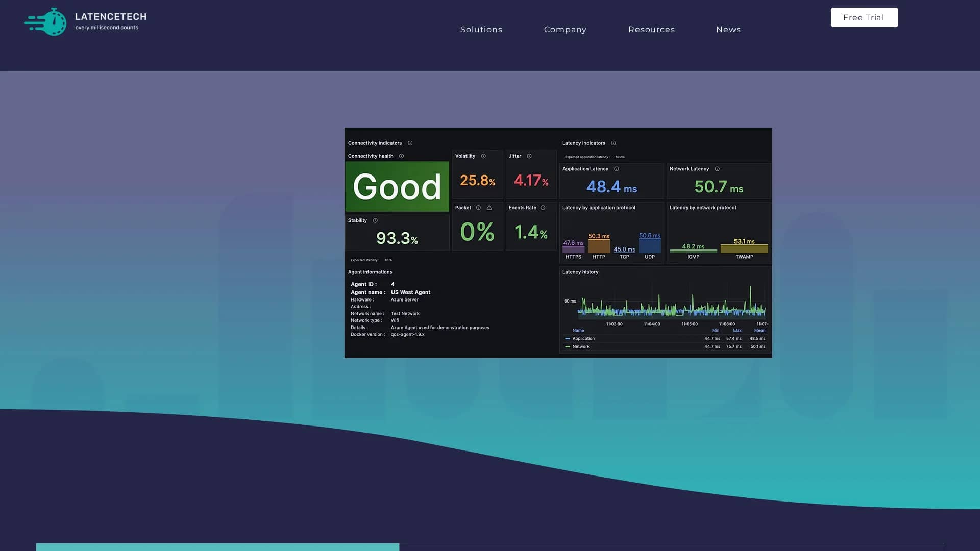Click the UDP latency bar

tap(650, 246)
